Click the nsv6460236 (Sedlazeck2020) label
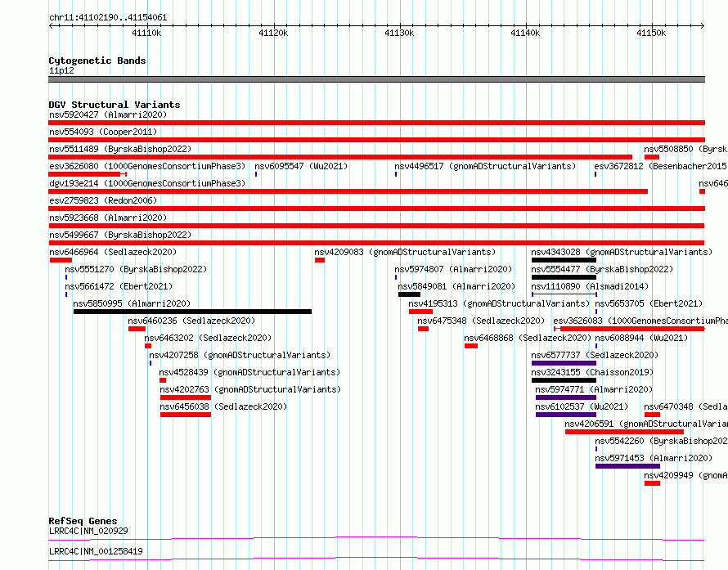This screenshot has height=570, width=728. pyautogui.click(x=191, y=321)
